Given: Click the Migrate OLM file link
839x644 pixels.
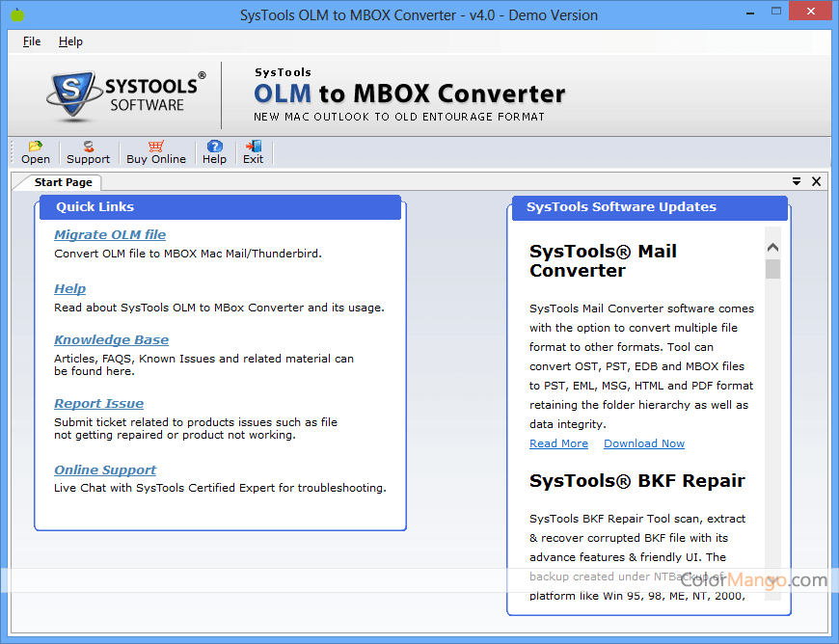Looking at the screenshot, I should (109, 234).
